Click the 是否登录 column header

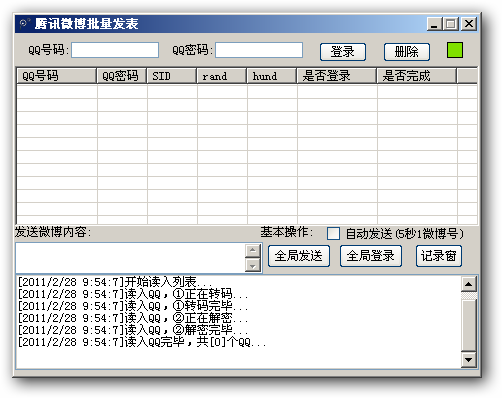point(337,76)
